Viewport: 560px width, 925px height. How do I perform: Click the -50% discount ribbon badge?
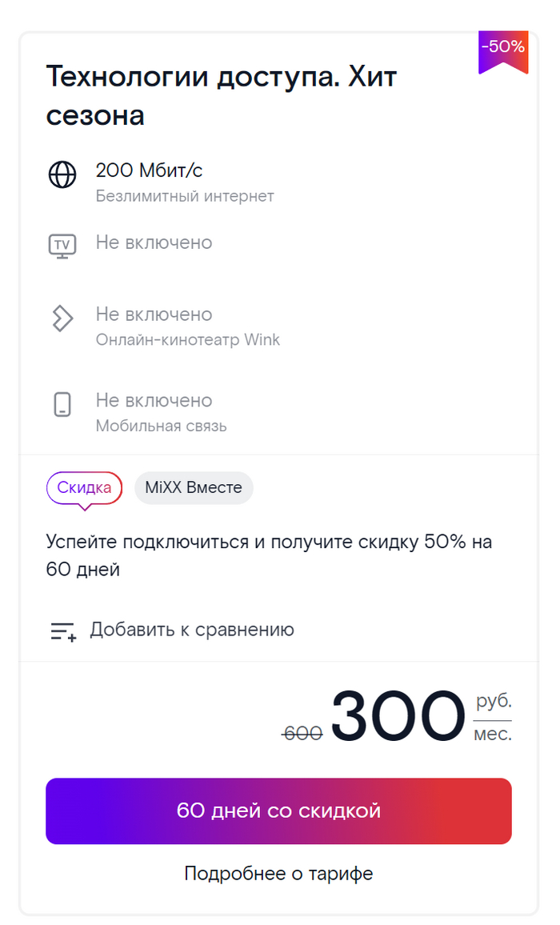tap(503, 50)
